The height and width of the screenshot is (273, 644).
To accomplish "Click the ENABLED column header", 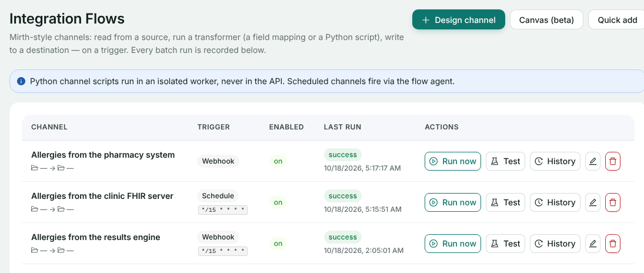I will click(x=286, y=127).
